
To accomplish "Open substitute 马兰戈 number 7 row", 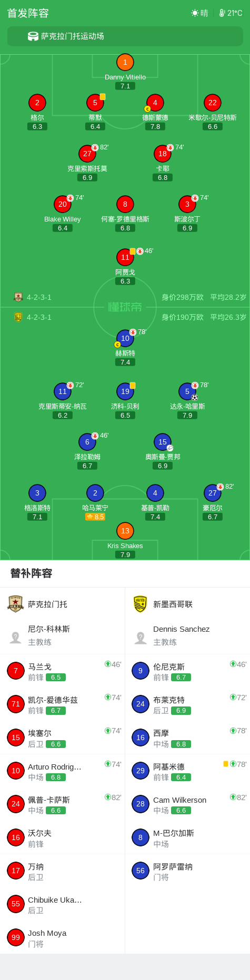I will 63,671.
